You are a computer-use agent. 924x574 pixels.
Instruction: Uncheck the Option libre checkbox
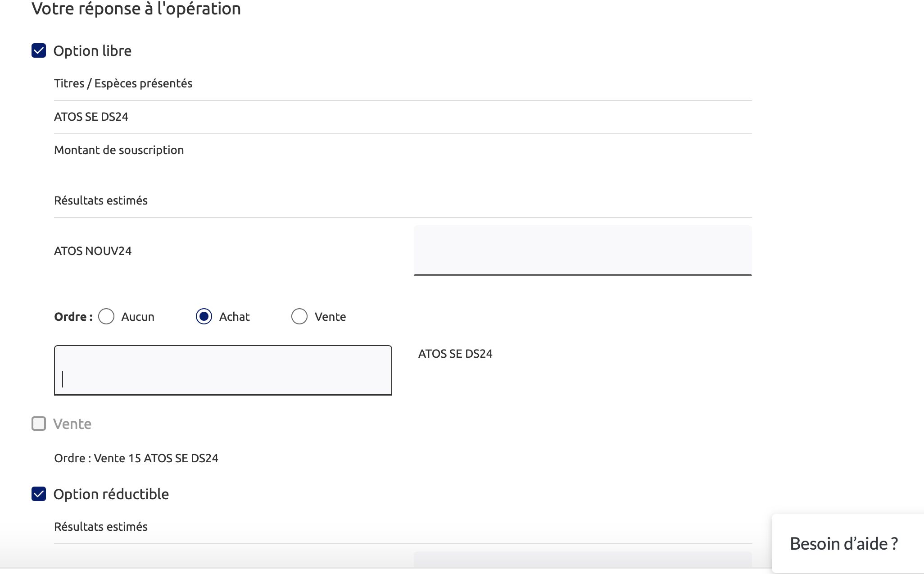coord(39,50)
